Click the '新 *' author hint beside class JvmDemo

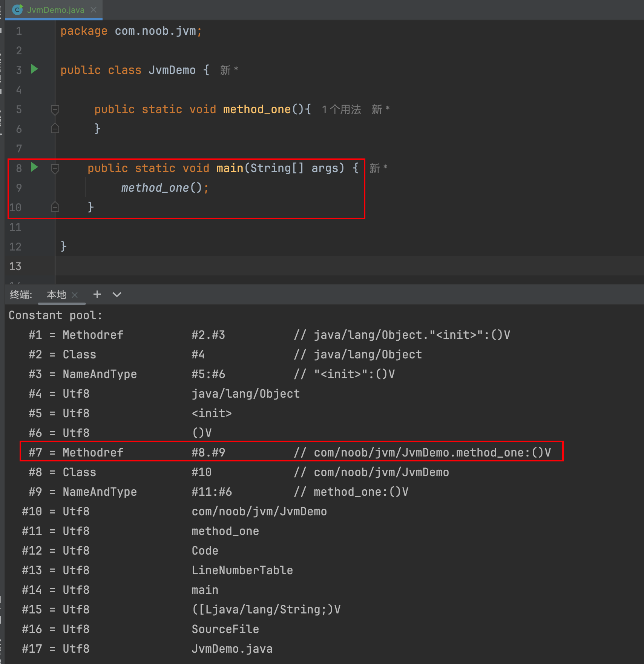[229, 70]
